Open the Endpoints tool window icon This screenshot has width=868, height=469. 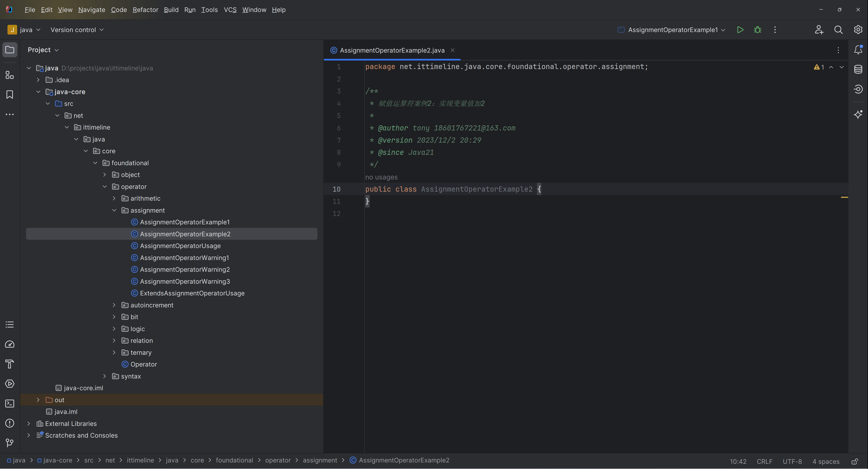[858, 89]
